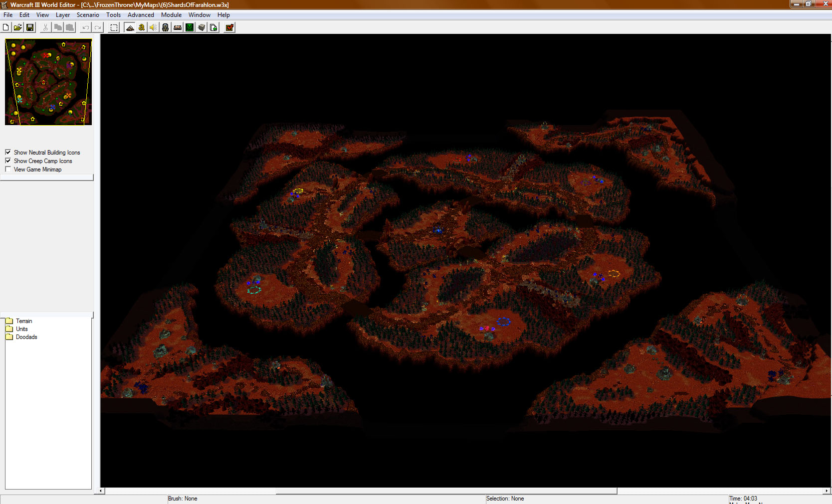Click the 'Time: 04:03' status bar text
Viewport: 832px width, 504px height.
tap(743, 499)
